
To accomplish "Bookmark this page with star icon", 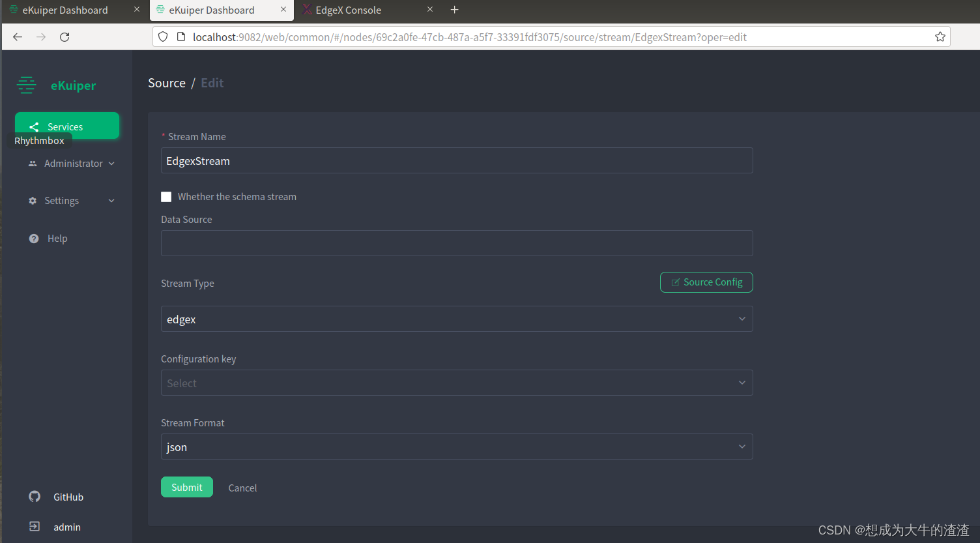I will point(940,37).
